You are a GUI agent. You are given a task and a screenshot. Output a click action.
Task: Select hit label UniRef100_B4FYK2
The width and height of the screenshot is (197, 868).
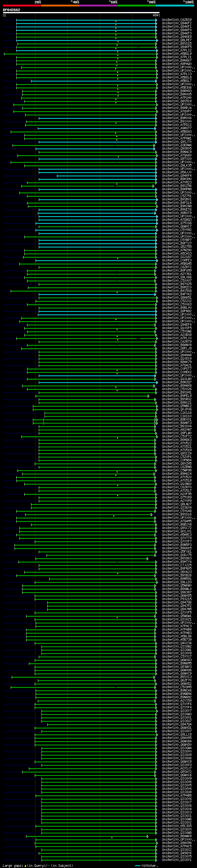click(x=176, y=294)
